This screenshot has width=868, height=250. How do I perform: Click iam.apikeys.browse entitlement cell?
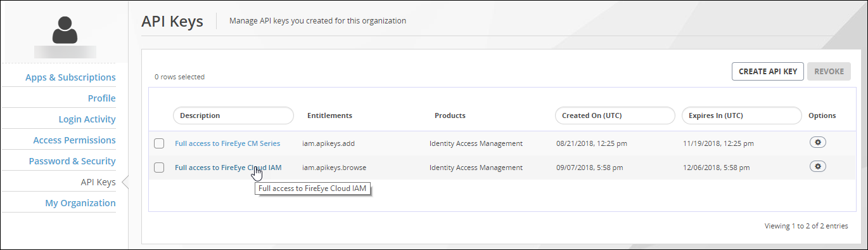[334, 168]
